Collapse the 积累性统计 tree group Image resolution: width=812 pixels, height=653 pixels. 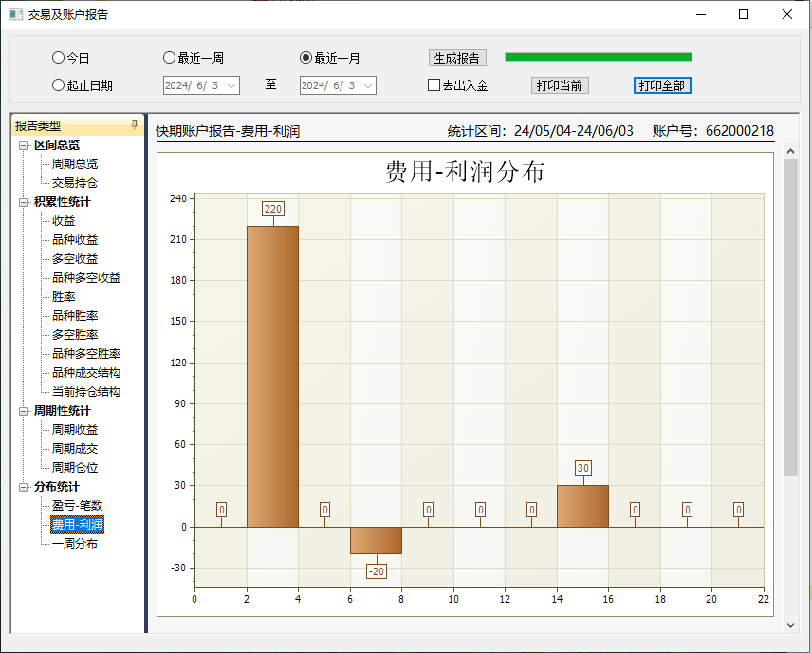24,202
